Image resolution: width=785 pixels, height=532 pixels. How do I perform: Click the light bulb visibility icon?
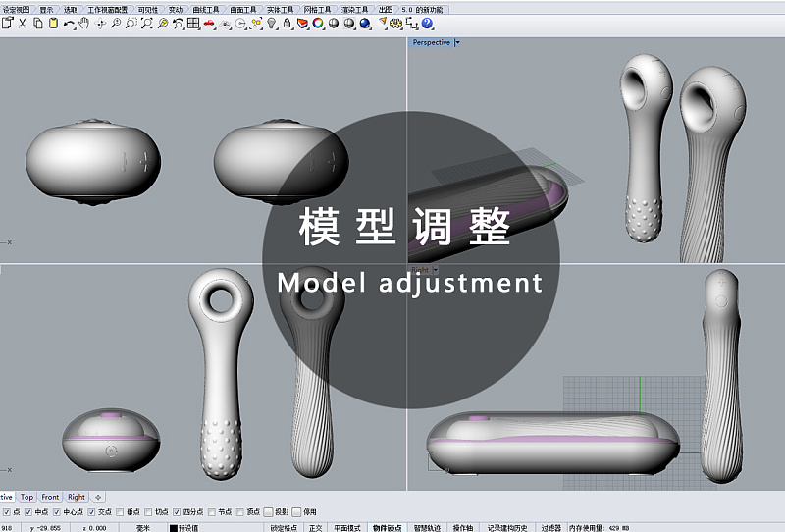click(271, 23)
